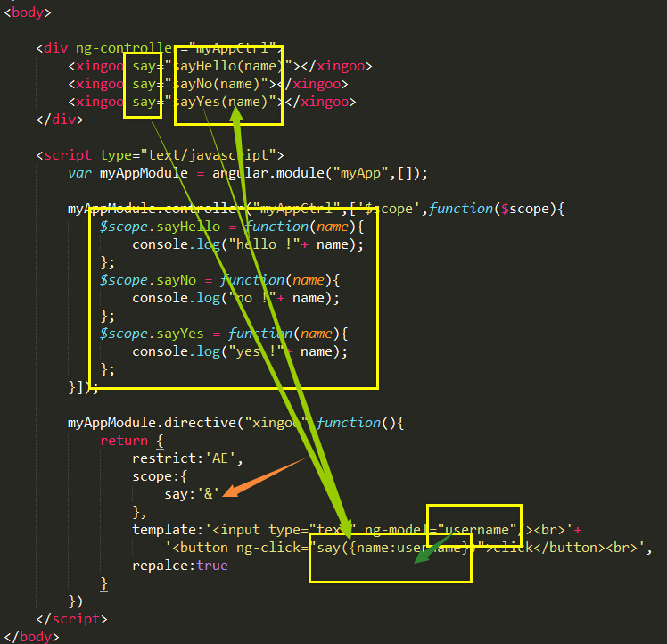Screen dimensions: 667x644
Task: Click the </button><br> closing text
Action: (585, 548)
